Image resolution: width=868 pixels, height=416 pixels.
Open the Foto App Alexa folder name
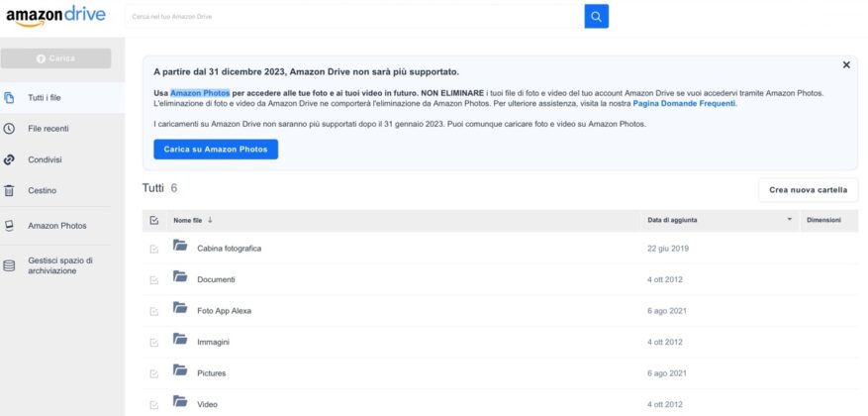tap(225, 311)
